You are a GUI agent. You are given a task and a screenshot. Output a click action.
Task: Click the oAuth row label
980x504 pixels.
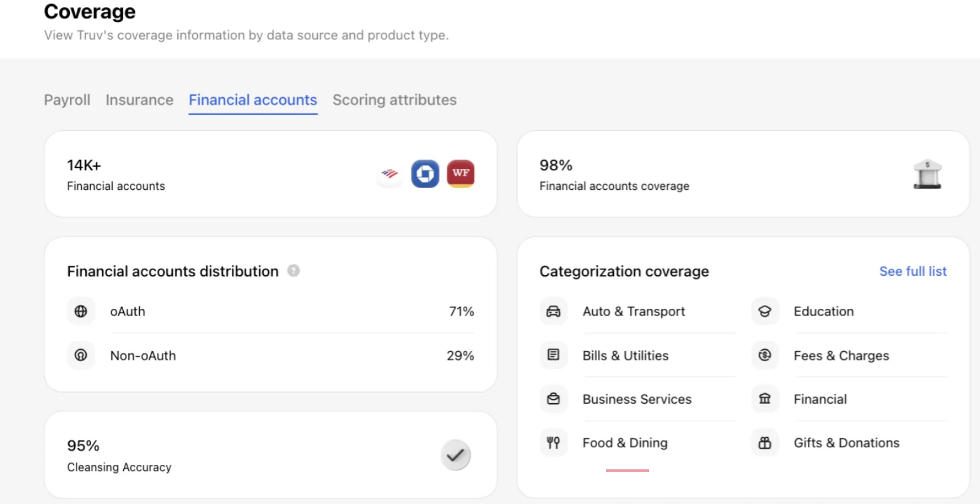tap(128, 311)
